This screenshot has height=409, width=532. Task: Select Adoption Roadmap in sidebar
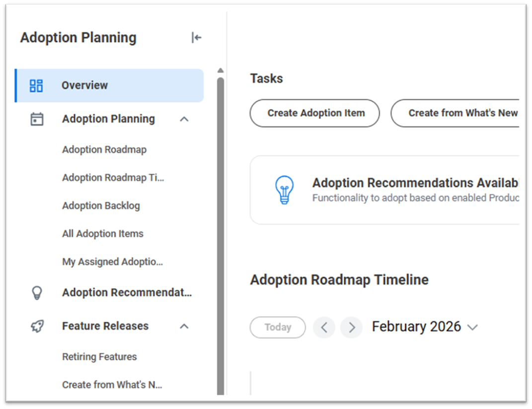click(x=104, y=149)
